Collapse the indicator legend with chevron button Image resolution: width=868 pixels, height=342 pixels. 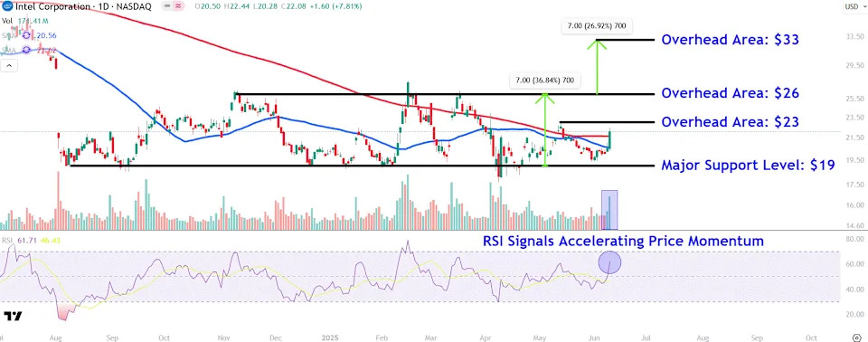click(x=9, y=66)
